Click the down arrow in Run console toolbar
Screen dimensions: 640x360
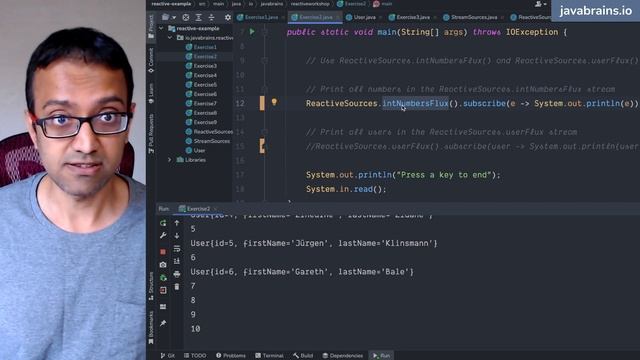(x=177, y=236)
